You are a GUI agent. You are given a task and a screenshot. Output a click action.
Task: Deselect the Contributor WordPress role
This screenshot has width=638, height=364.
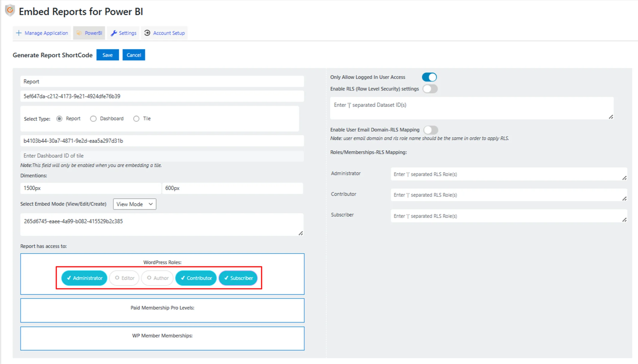point(196,278)
